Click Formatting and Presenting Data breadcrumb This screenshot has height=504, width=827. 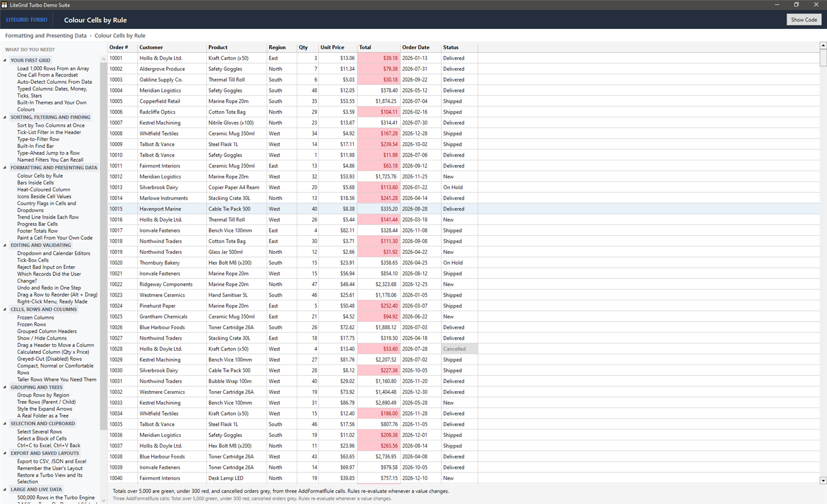pyautogui.click(x=46, y=36)
